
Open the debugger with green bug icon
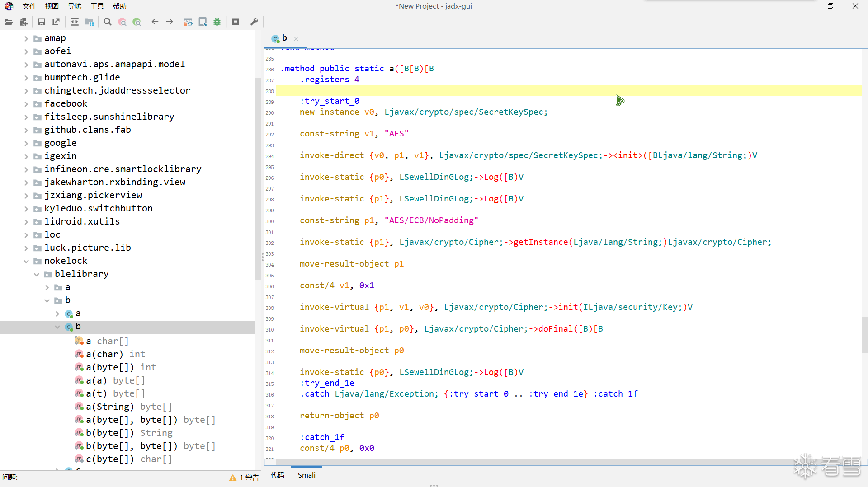[217, 22]
